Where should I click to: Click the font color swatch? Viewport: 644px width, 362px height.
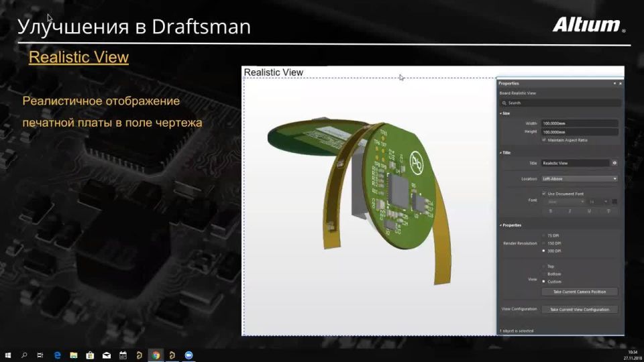[x=614, y=202]
